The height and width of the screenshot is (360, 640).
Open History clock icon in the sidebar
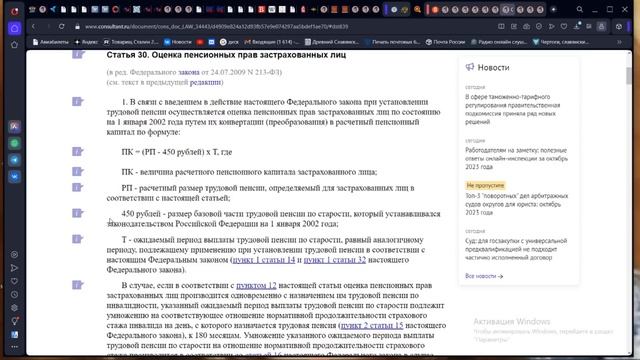click(14, 294)
